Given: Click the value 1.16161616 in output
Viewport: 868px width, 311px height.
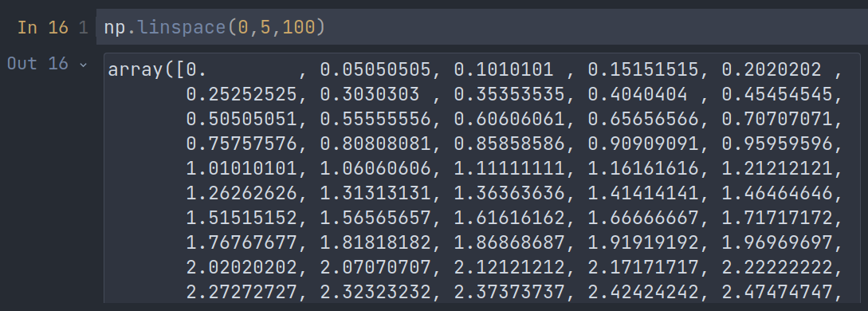Looking at the screenshot, I should coord(643,168).
